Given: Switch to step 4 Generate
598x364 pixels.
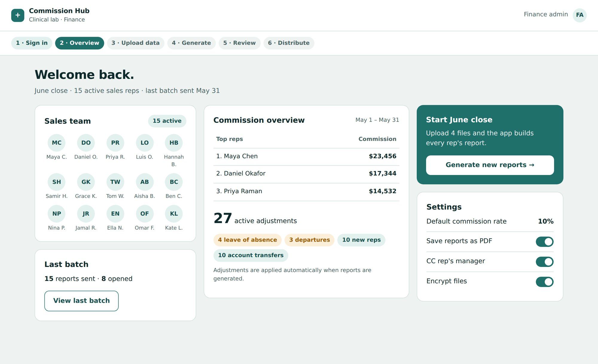Looking at the screenshot, I should tap(191, 43).
